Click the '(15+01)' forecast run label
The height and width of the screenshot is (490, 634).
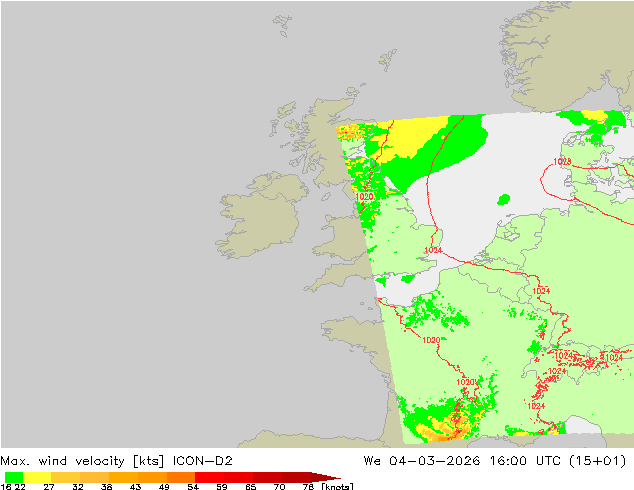click(x=598, y=461)
